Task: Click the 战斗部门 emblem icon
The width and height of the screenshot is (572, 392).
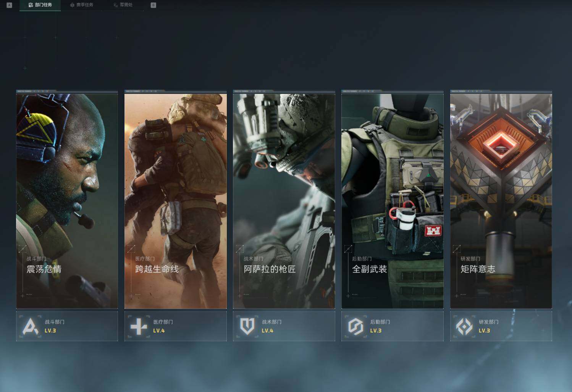Action: click(x=31, y=326)
